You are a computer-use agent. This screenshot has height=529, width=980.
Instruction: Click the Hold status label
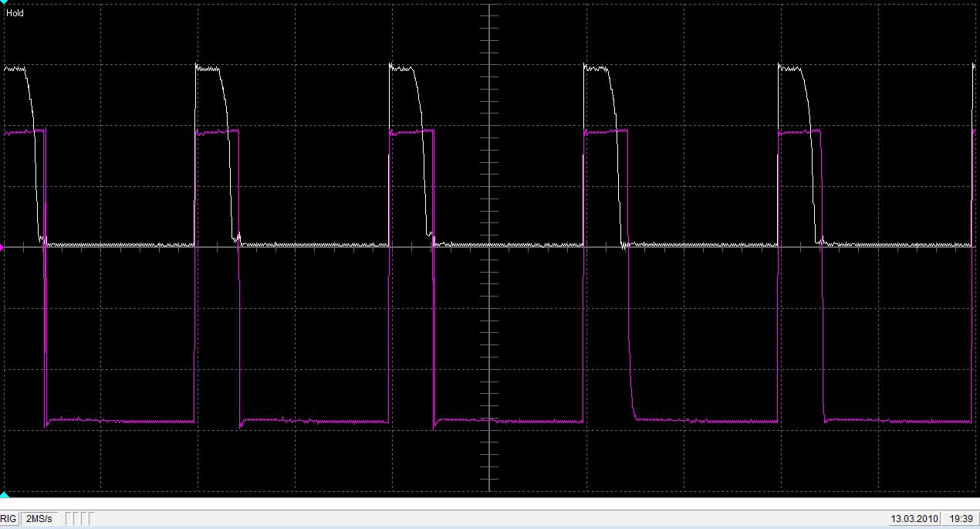[15, 13]
